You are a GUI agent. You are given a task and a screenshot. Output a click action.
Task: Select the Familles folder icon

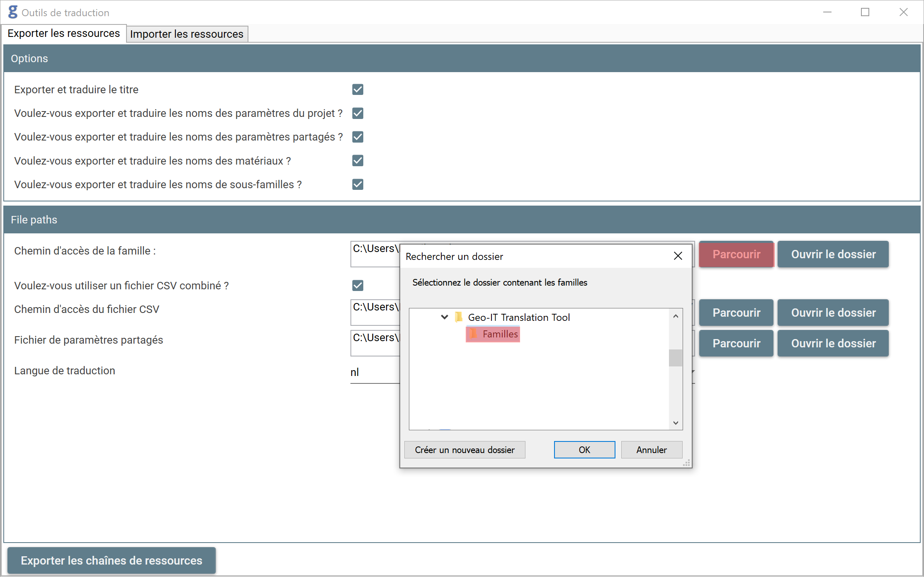[x=474, y=334]
